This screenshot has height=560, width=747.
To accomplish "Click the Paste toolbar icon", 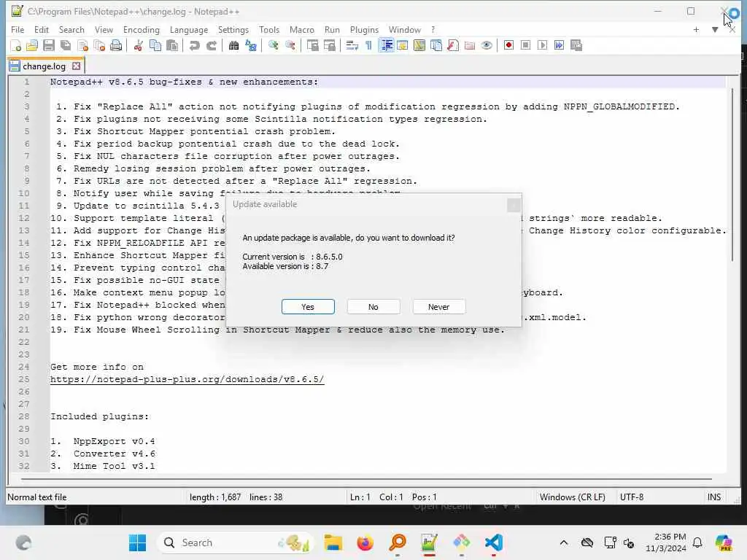I will [172, 46].
